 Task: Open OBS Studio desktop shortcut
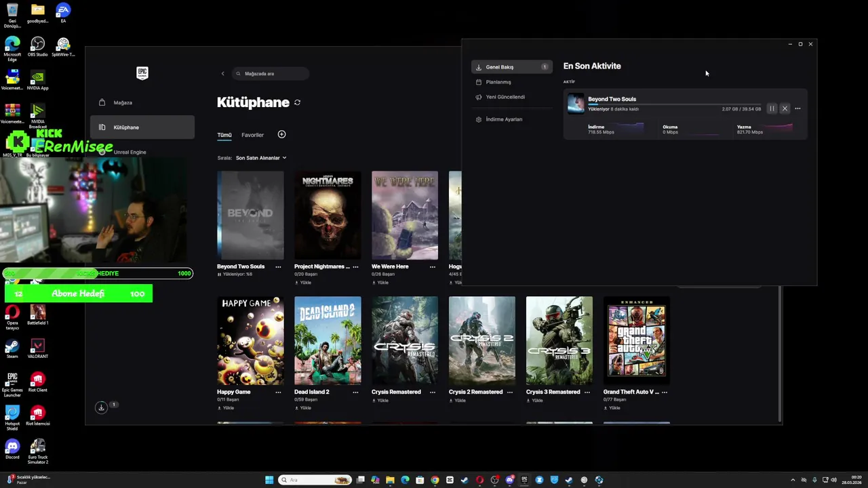tap(37, 47)
